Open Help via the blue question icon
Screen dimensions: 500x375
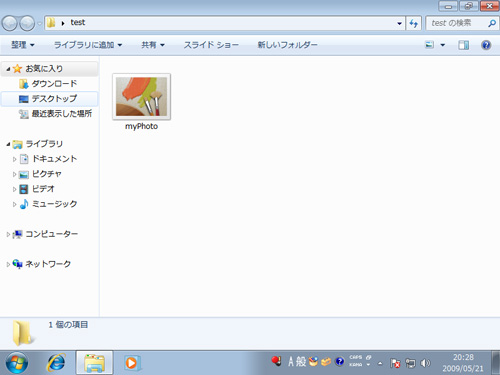(x=486, y=45)
